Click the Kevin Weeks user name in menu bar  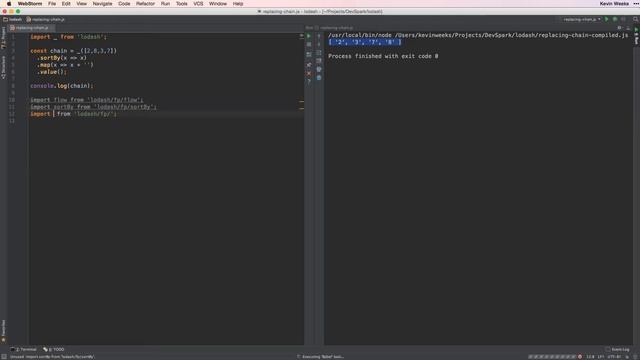point(614,4)
